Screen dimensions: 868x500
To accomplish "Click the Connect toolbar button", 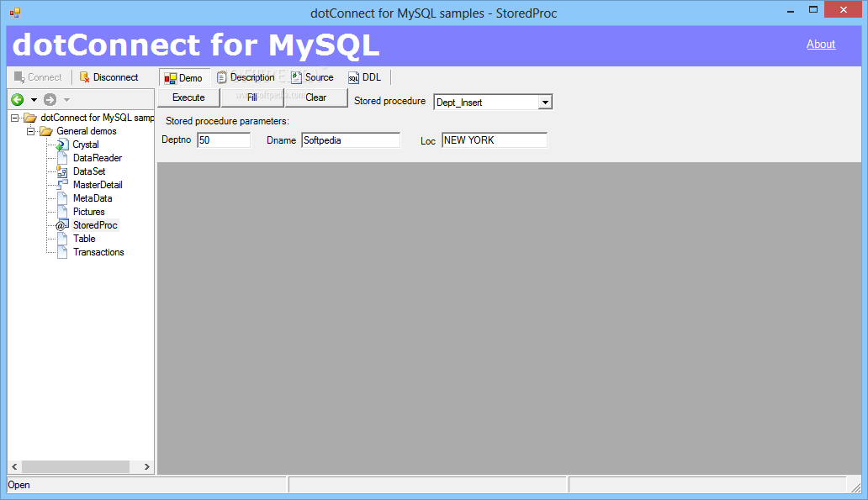I will click(38, 77).
